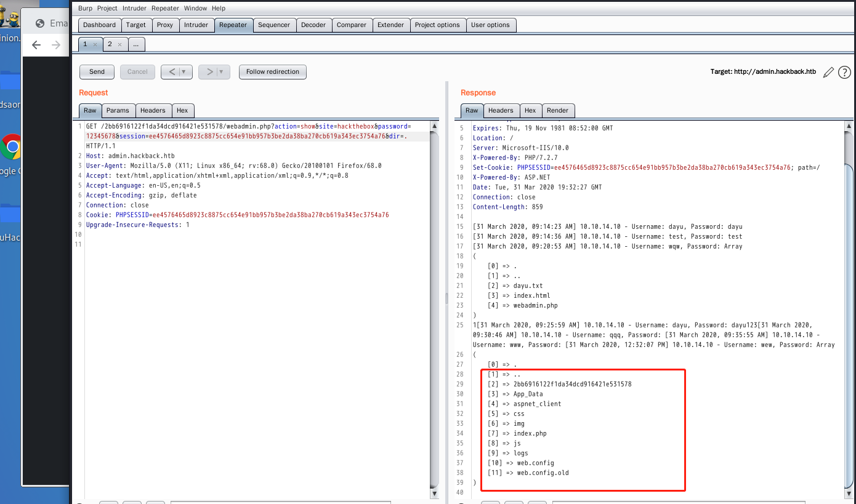Click the Host: admin.hackback.htb request line

[131, 156]
